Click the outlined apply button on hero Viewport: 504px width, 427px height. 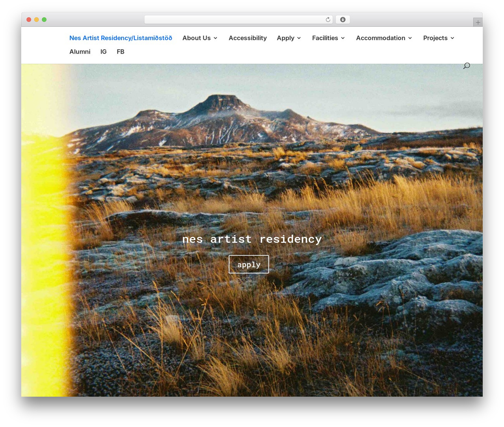pyautogui.click(x=249, y=264)
